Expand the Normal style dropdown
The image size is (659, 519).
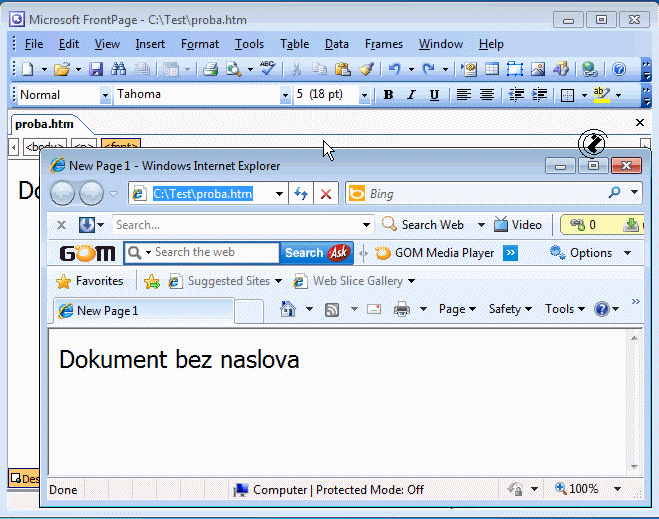point(105,95)
